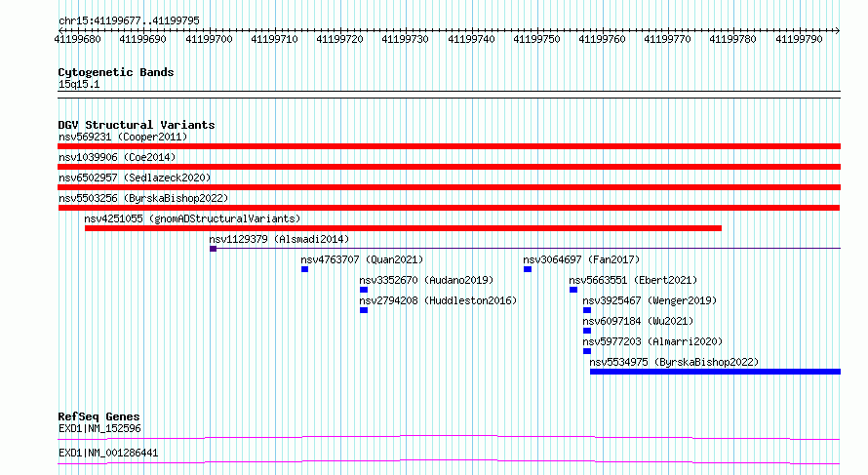868x475 pixels.
Task: Select the nsv1039906 (Coe2014) red bar
Action: (449, 167)
